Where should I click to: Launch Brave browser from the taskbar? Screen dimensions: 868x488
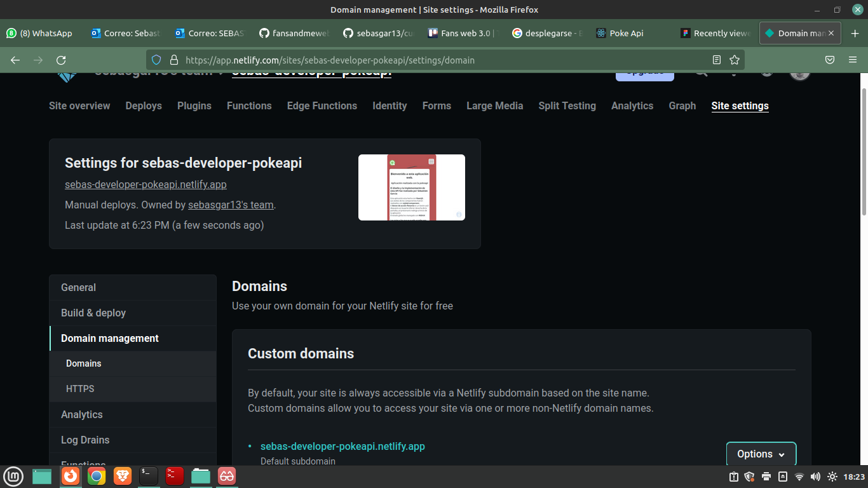tap(123, 476)
